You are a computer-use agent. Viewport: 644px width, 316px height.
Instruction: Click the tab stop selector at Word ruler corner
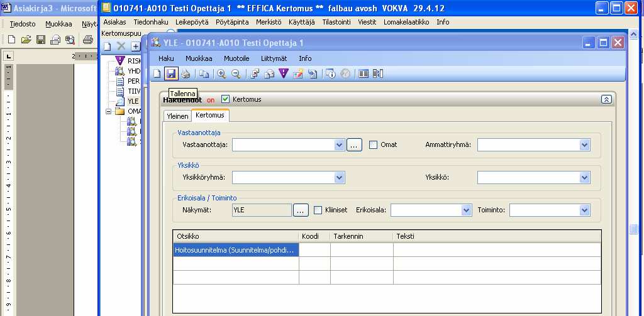point(9,56)
